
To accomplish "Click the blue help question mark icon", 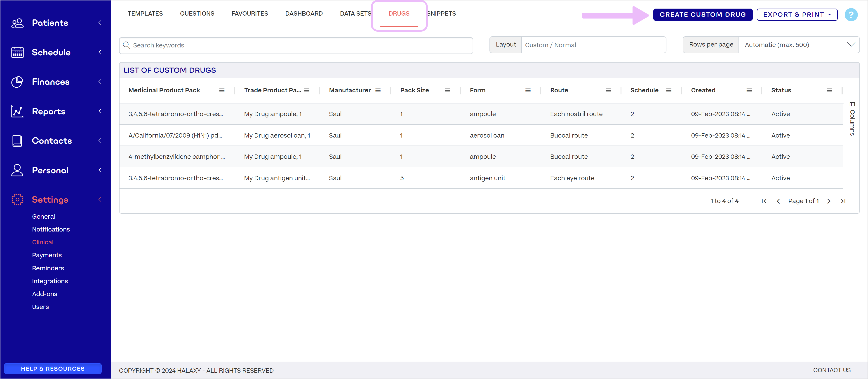I will pos(851,14).
